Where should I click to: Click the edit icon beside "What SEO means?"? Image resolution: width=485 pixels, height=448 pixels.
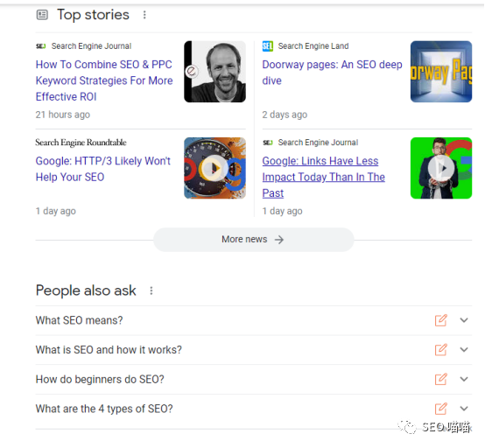(x=440, y=320)
